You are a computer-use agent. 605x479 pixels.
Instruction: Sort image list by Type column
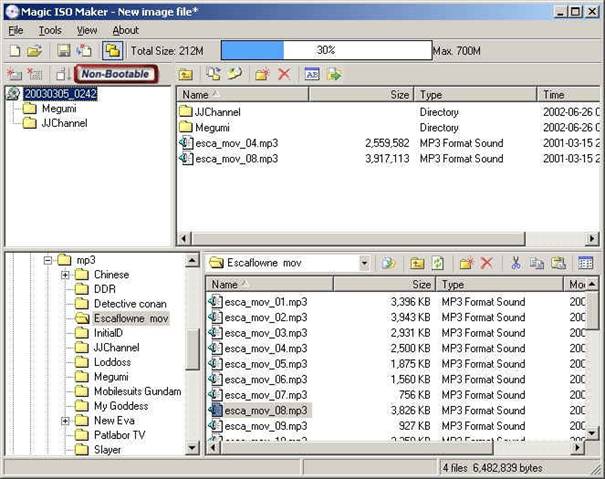coord(476,95)
